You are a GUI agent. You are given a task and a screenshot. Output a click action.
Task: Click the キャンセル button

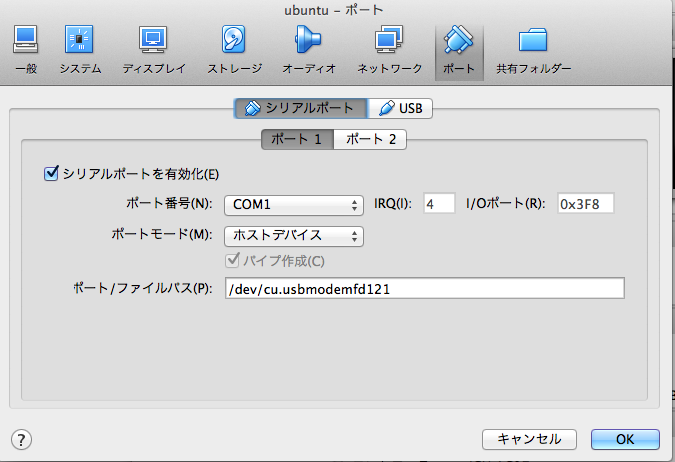(x=529, y=439)
